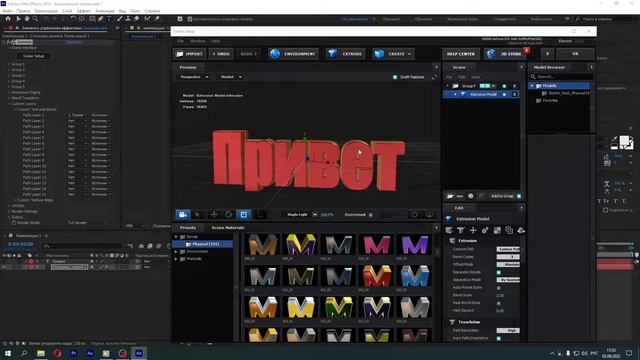Open the Path Resolution High dropdown
The height and width of the screenshot is (360, 640).
pos(508,331)
